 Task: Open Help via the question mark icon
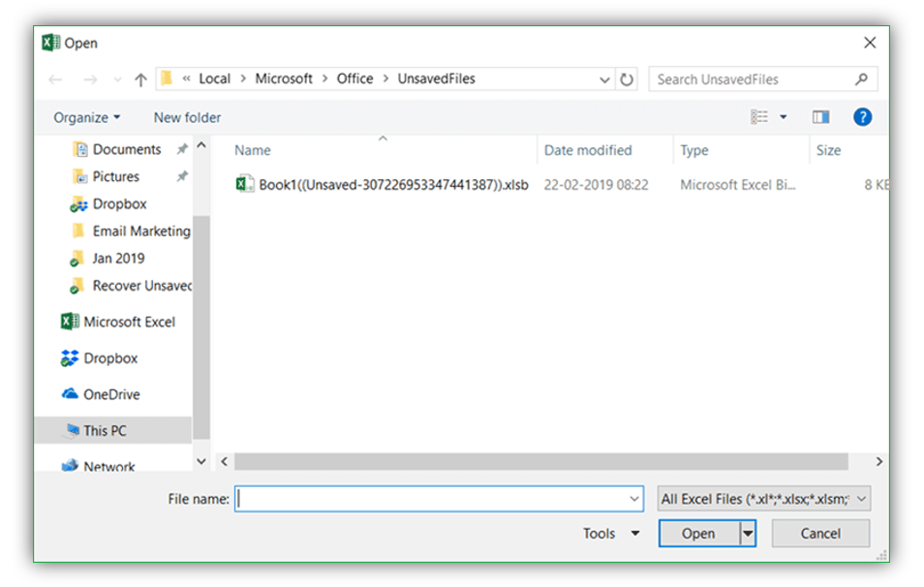(862, 116)
